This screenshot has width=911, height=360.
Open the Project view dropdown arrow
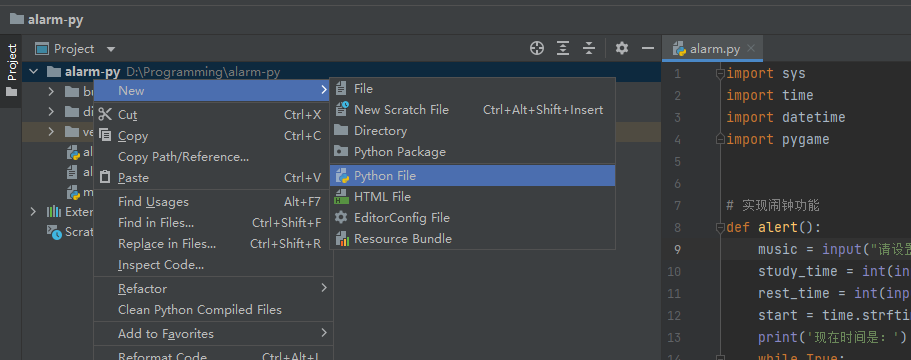(x=111, y=49)
